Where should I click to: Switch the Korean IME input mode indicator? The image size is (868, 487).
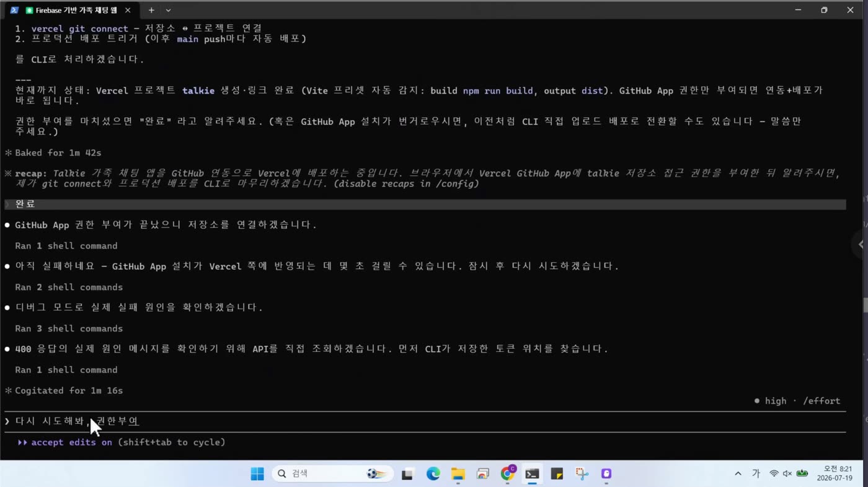[x=756, y=474]
